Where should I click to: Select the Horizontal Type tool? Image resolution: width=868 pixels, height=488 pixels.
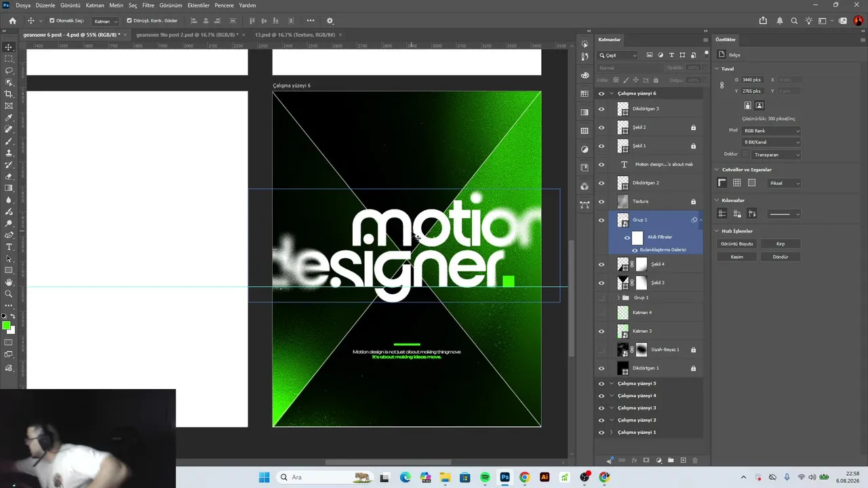(x=9, y=247)
